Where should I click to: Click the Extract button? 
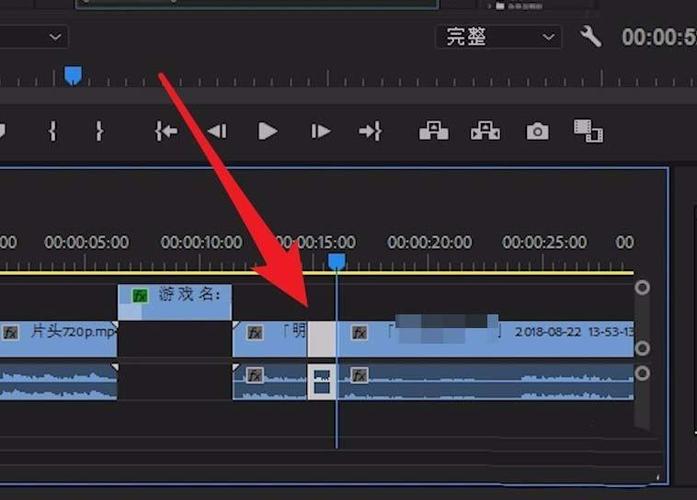485,131
